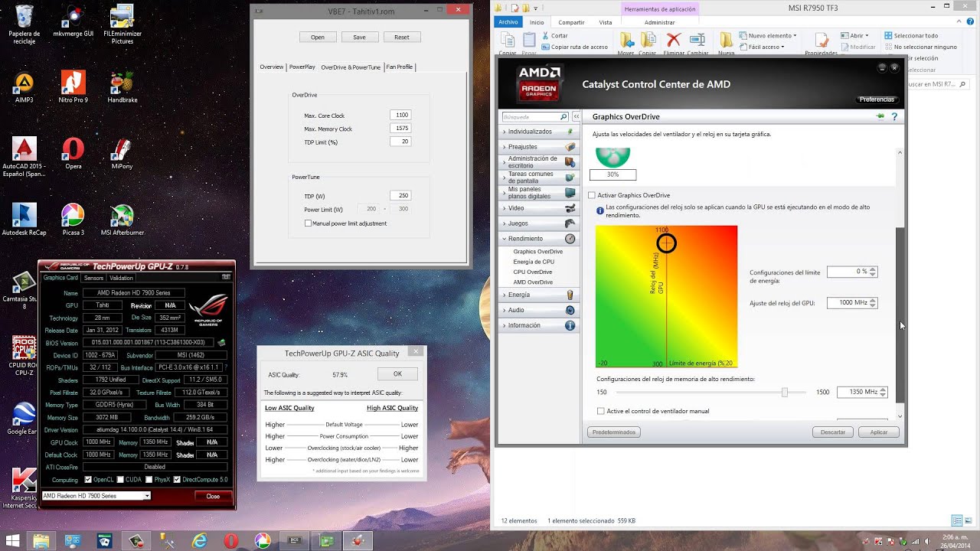Select MSI Afterburner desktop icon

(122, 220)
